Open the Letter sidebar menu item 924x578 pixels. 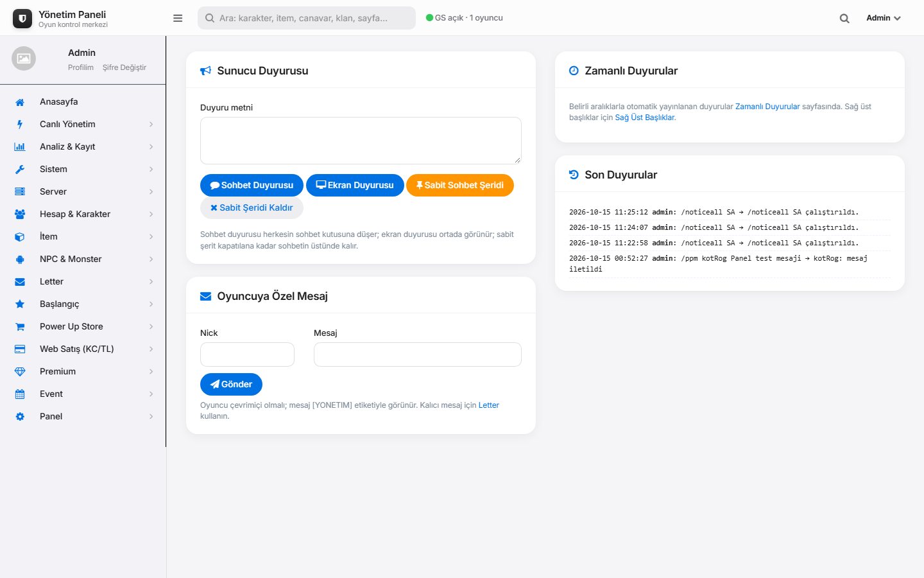click(83, 282)
